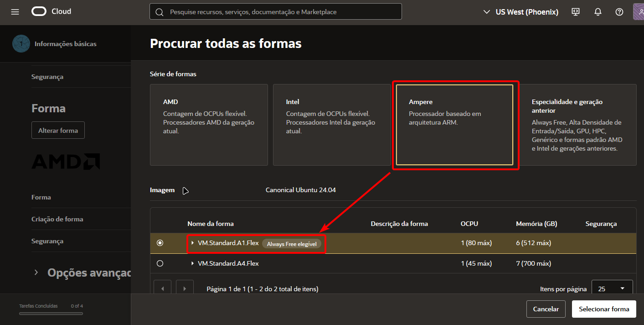The width and height of the screenshot is (644, 325).
Task: Open the hamburger navigation menu
Action: (15, 12)
